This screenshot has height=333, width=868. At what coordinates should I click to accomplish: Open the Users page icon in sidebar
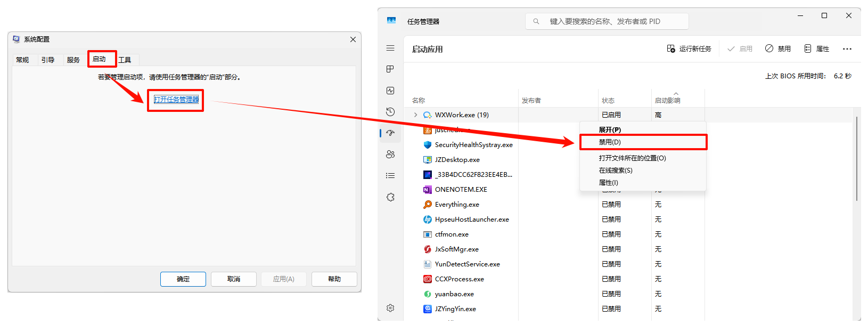[x=390, y=155]
